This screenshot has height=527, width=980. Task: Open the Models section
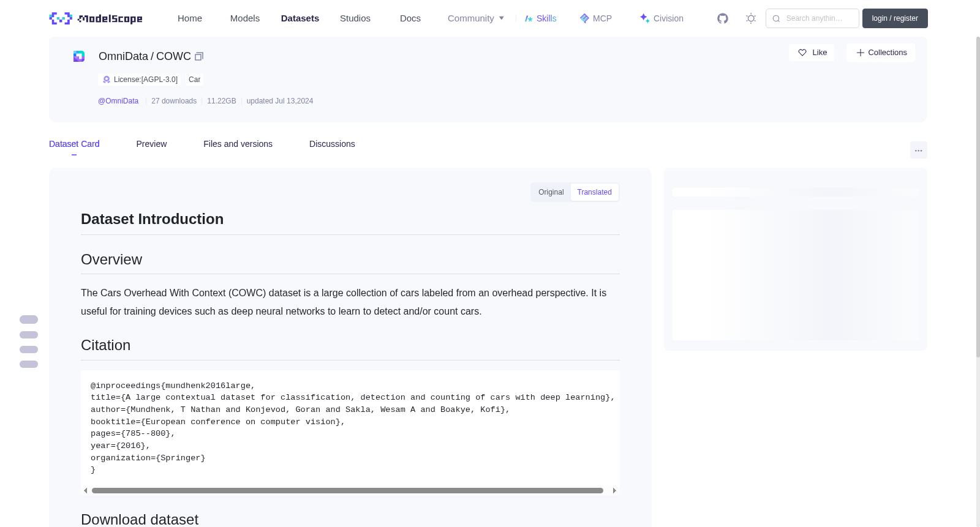coord(245,18)
